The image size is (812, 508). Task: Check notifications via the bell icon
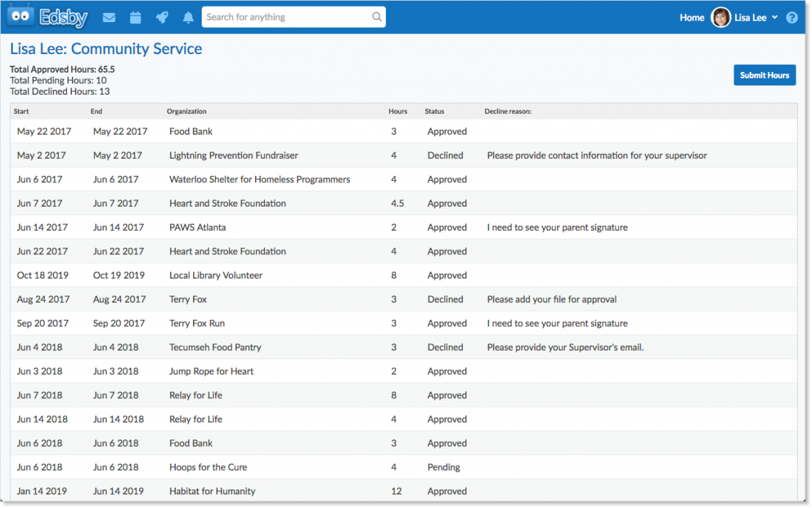[187, 16]
